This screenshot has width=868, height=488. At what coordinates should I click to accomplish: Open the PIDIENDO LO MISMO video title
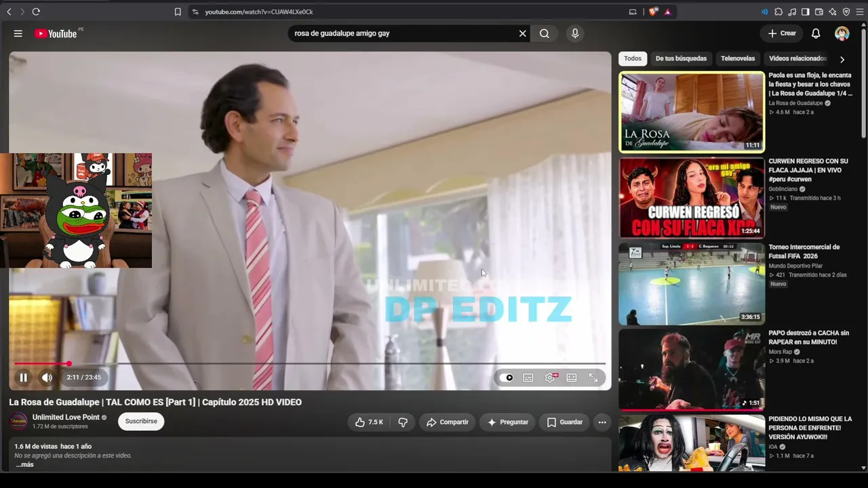[810, 428]
